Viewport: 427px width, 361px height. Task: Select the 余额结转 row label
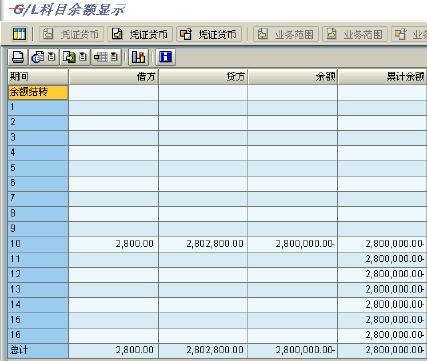click(38, 92)
